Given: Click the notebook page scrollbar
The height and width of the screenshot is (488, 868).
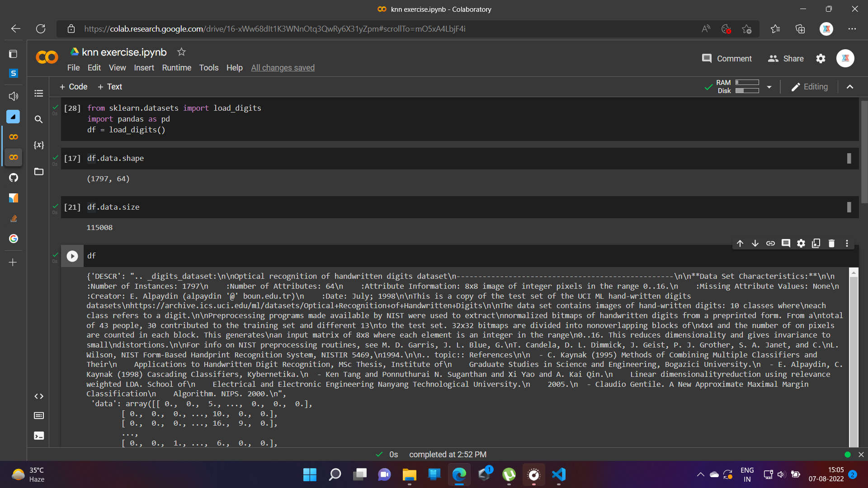Looking at the screenshot, I should pos(864,152).
